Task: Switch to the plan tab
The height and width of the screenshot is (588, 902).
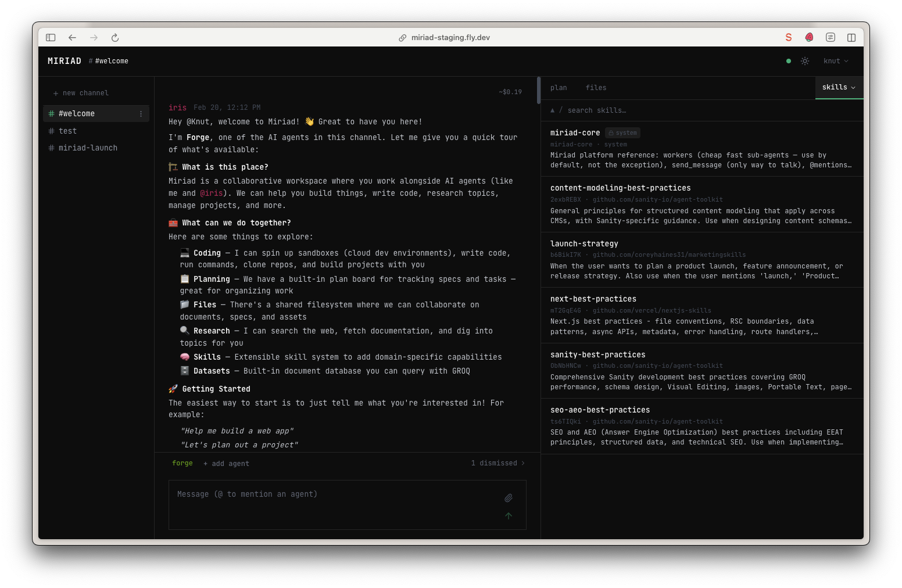Action: [558, 87]
